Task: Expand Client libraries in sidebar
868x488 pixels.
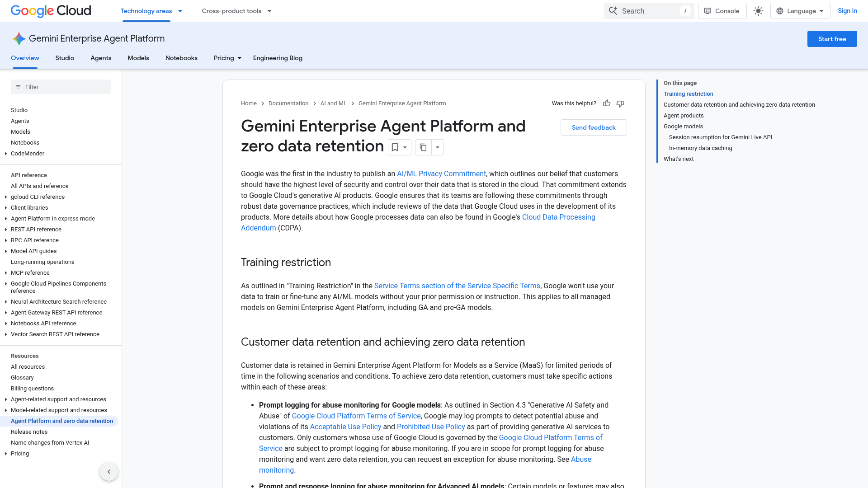Action: 6,208
